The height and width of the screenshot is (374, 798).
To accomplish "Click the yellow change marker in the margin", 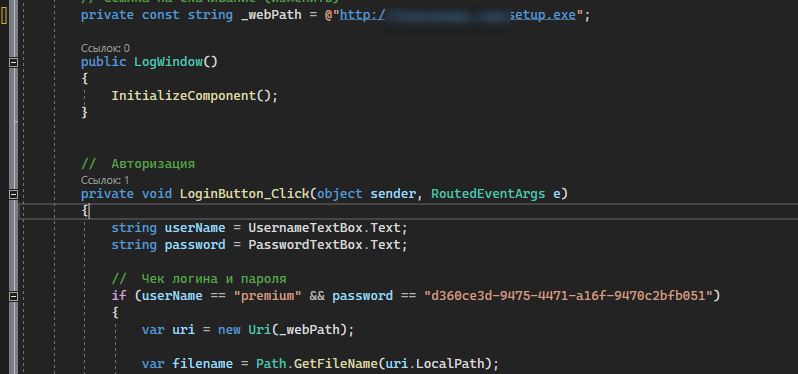I will pyautogui.click(x=4, y=16).
